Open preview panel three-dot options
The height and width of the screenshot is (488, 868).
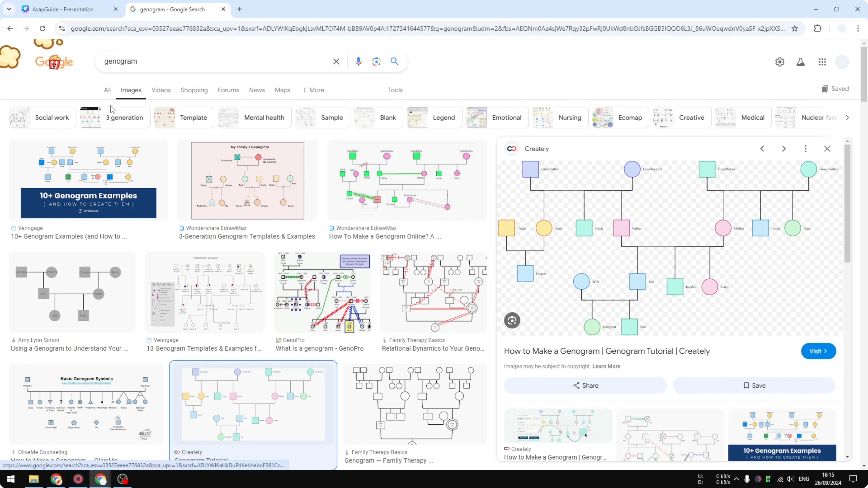[805, 149]
